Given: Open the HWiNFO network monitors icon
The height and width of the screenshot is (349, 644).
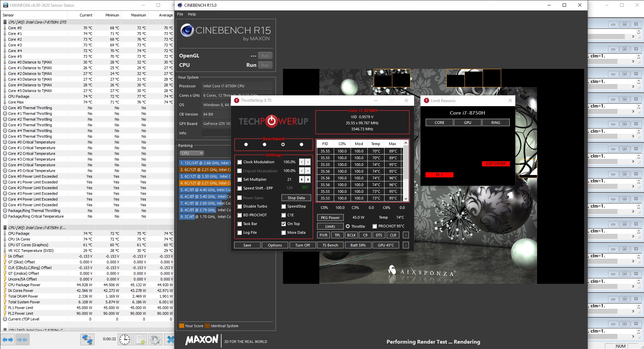Looking at the screenshot, I should click(87, 340).
